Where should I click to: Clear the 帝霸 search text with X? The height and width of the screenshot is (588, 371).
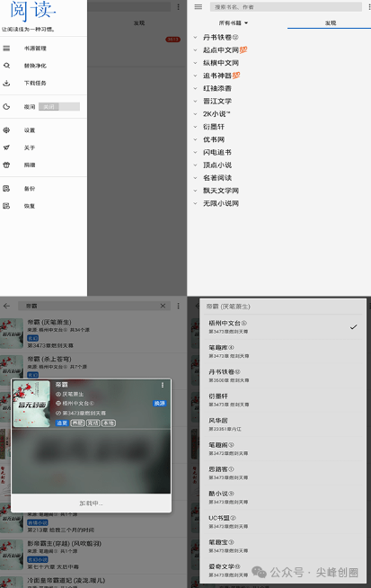click(163, 306)
